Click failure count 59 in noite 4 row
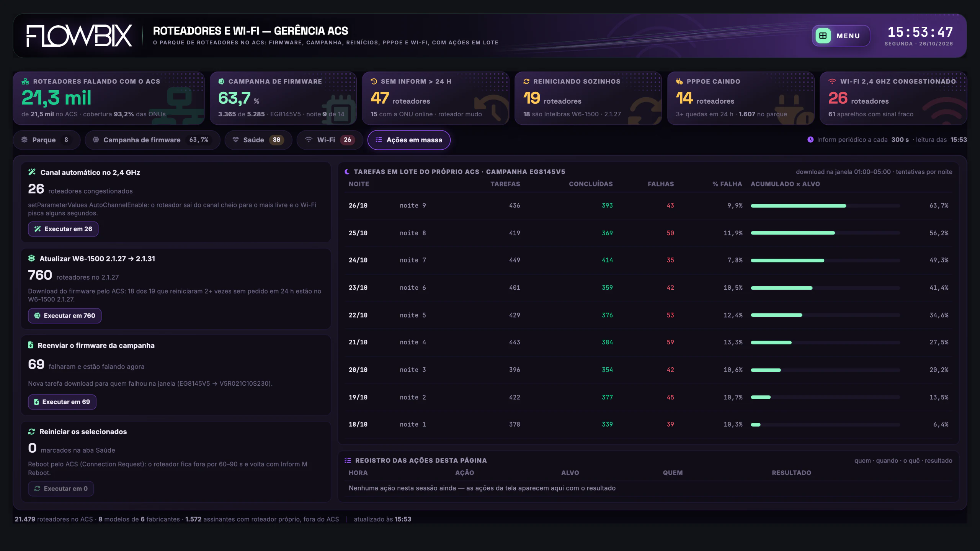 click(670, 342)
